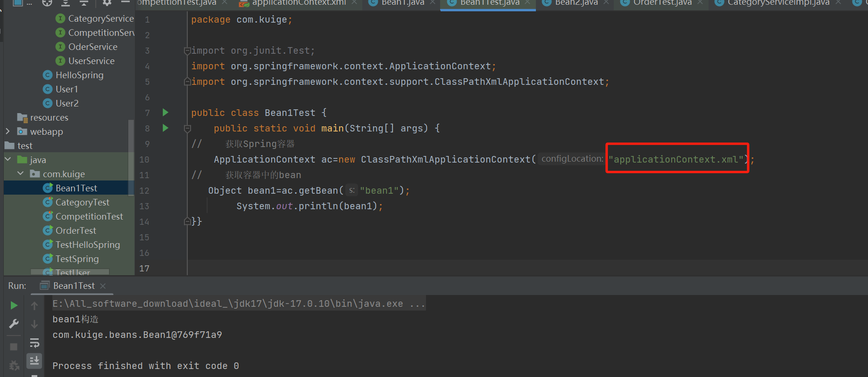Switch to Bean2.java editor tab

(576, 3)
